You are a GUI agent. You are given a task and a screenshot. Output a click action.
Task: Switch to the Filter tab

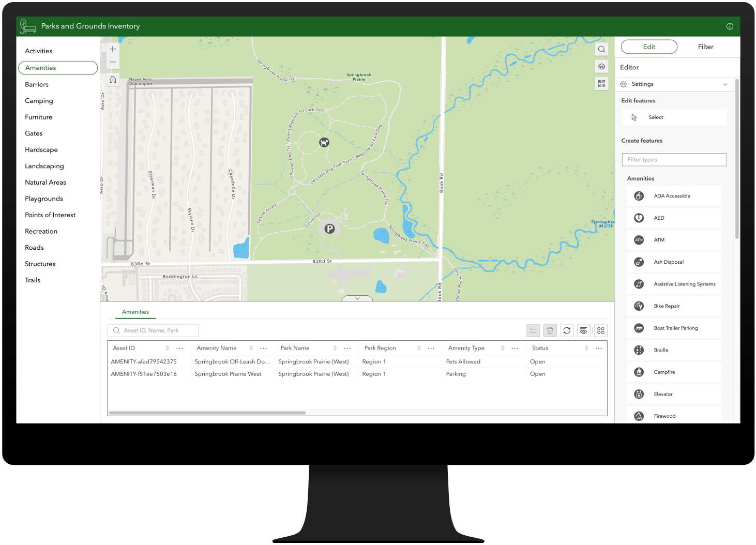tap(705, 47)
